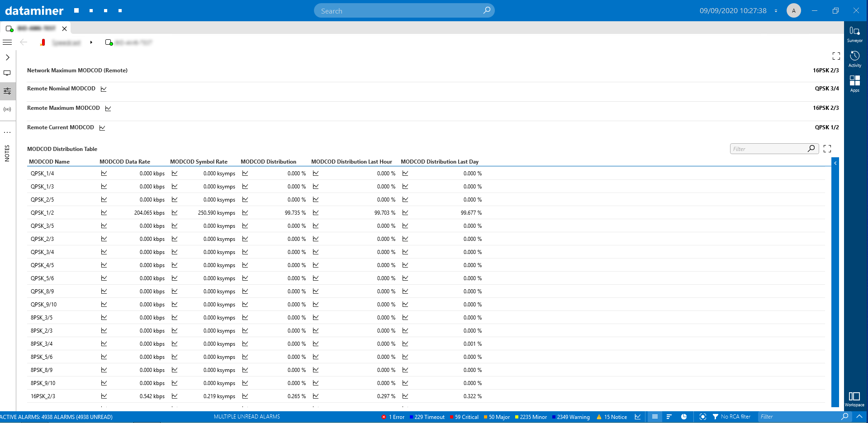This screenshot has height=423, width=868.
Task: Select the 16PSK_2/3 row name
Action: [x=43, y=396]
